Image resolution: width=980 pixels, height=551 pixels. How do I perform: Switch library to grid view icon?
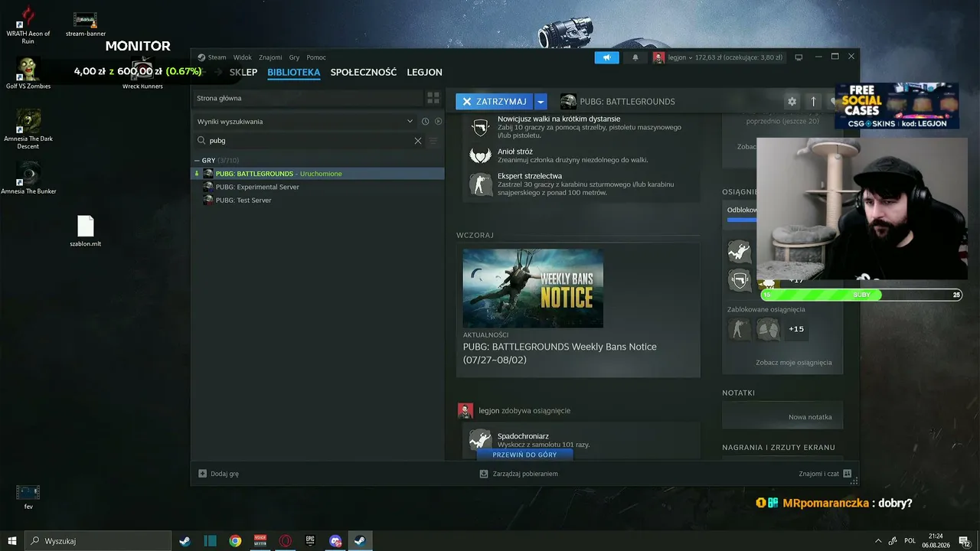pyautogui.click(x=433, y=98)
